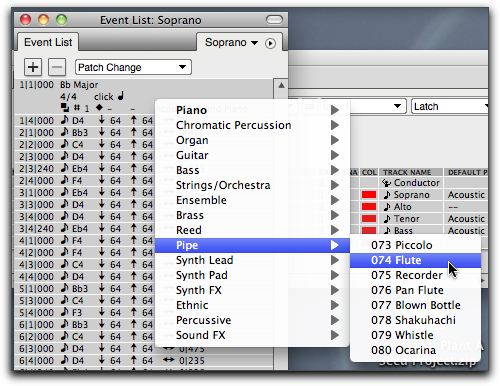Click the note icon of event 1|4|000

(x=65, y=120)
